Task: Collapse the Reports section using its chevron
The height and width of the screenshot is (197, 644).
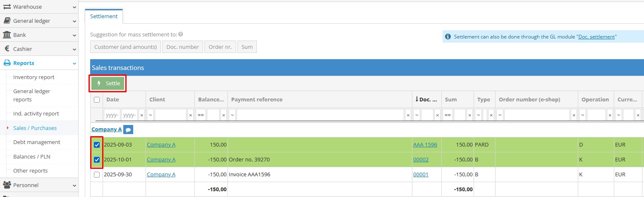Action: (74, 63)
